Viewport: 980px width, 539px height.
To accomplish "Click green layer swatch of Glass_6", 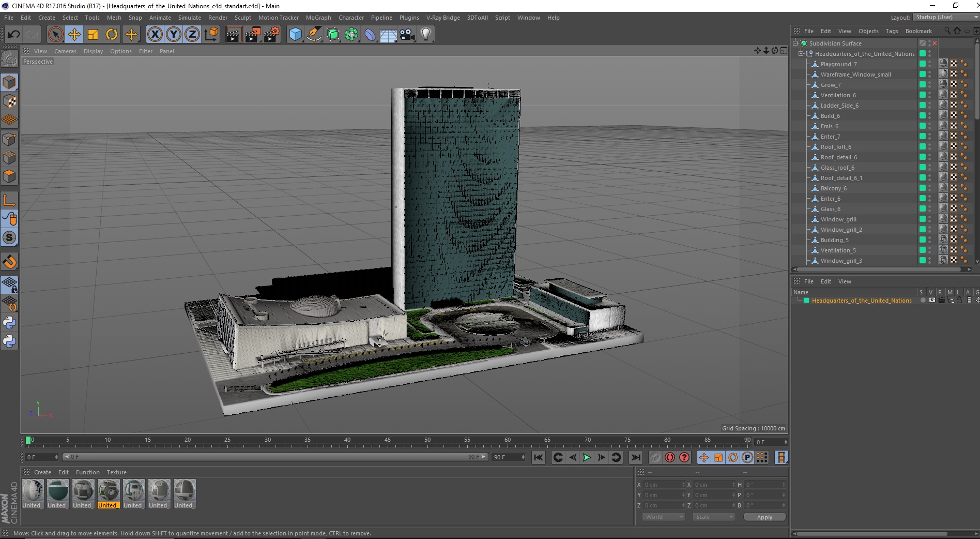I will tap(922, 209).
